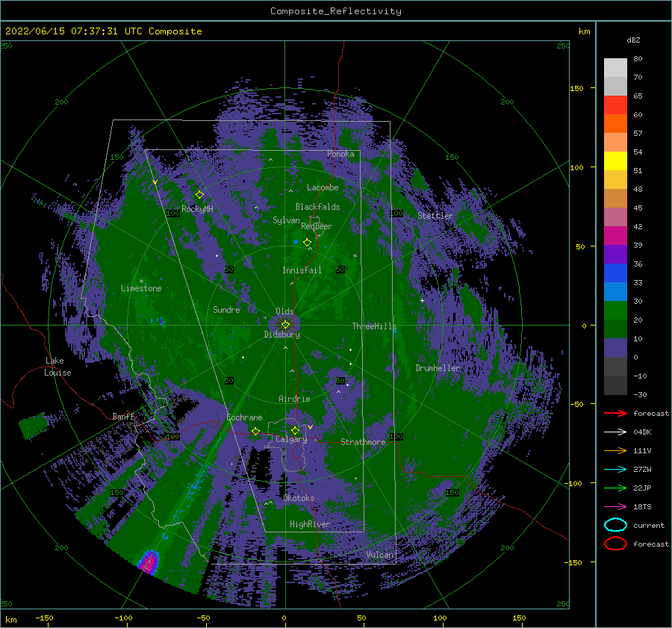Viewport: 672px width, 628px height.
Task: Click the Cochrane label
Action: 244,417
